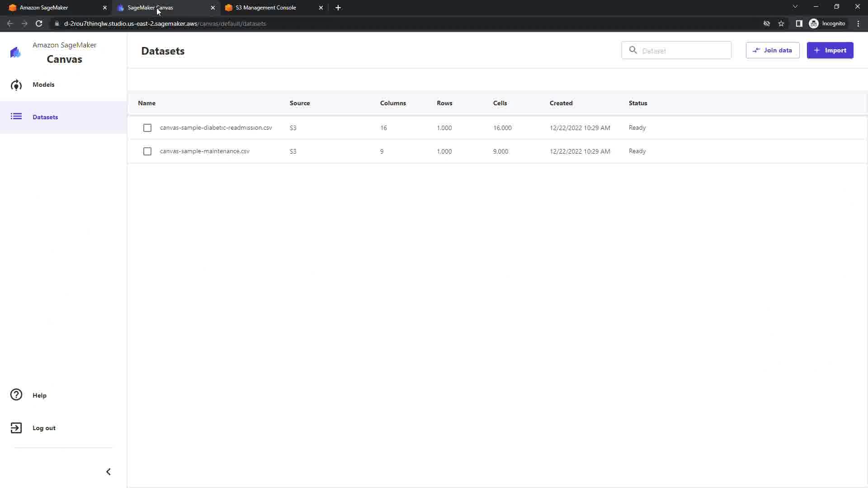Select canvas-sample-maintenance.csv checkbox
Image resolution: width=868 pixels, height=488 pixels.
pyautogui.click(x=147, y=151)
